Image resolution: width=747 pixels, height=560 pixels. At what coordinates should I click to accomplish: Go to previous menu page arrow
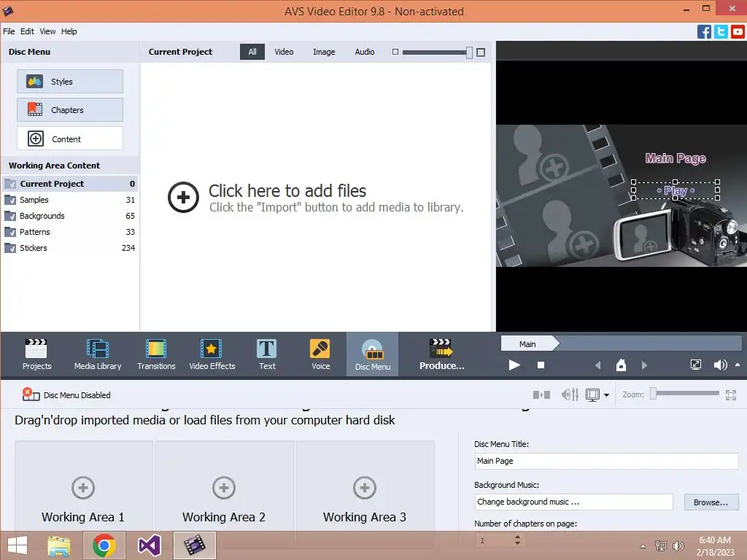(x=598, y=365)
